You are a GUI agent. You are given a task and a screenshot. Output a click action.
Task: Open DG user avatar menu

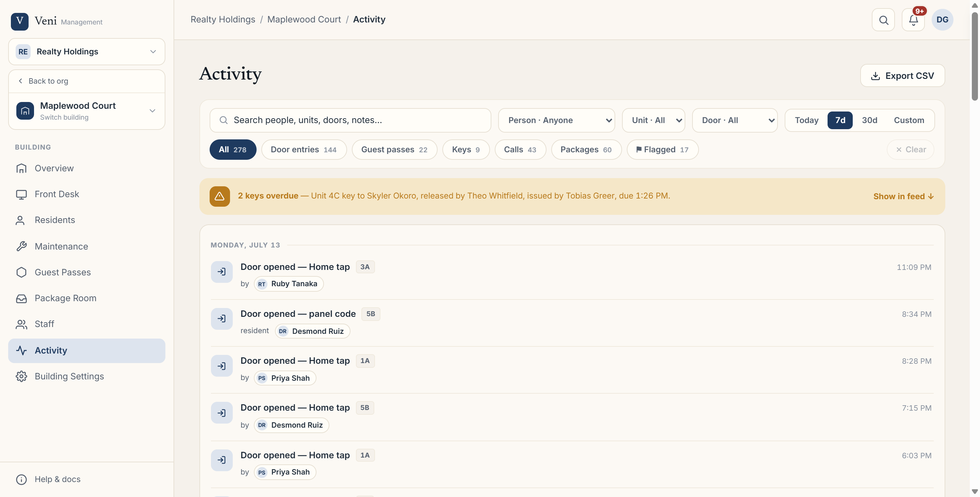pyautogui.click(x=942, y=20)
